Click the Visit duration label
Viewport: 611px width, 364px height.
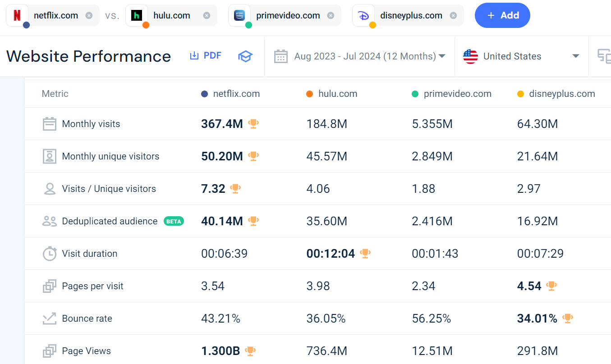pos(90,254)
